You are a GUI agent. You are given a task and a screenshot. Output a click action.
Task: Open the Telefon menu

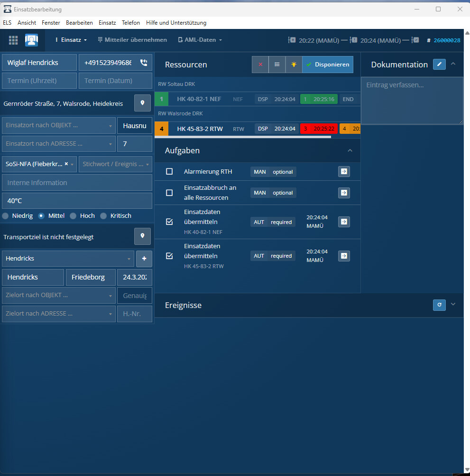tap(131, 23)
